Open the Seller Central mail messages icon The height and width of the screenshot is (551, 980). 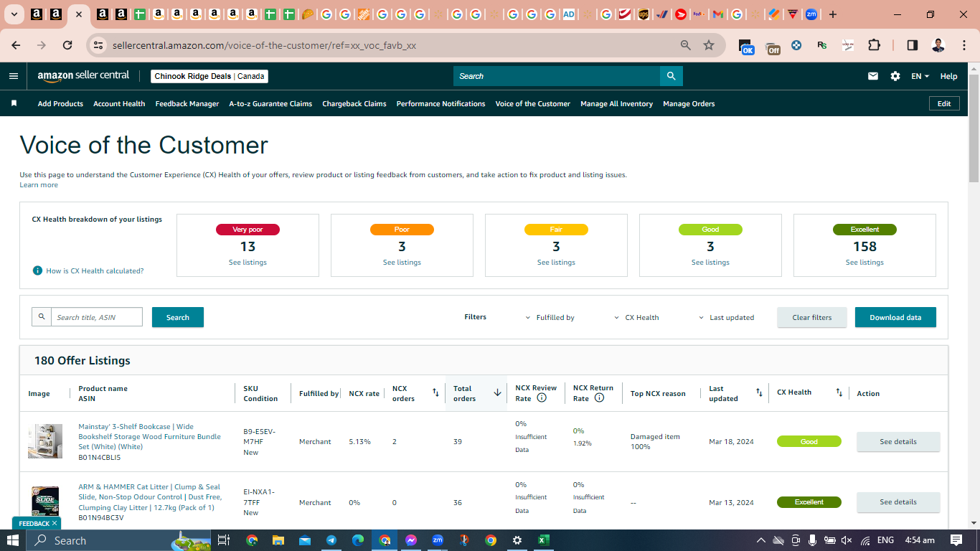(x=873, y=76)
